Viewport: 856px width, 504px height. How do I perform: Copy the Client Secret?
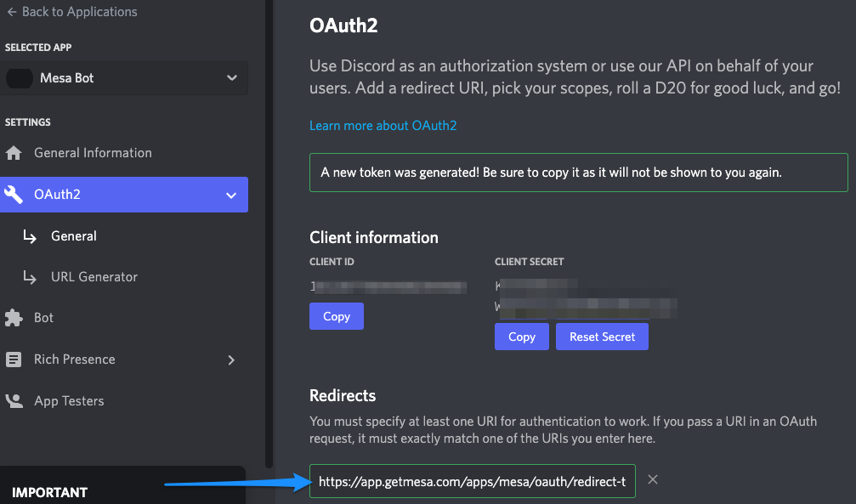point(521,337)
